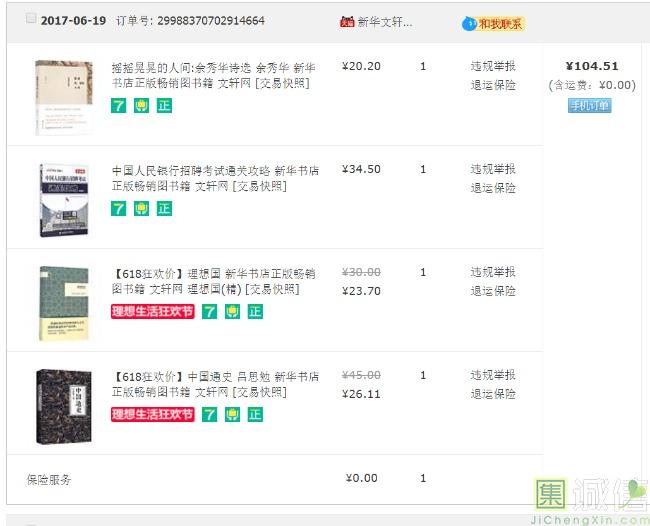Click the 7-day return icon under 理想国 book
The image size is (650, 526).
[x=210, y=311]
